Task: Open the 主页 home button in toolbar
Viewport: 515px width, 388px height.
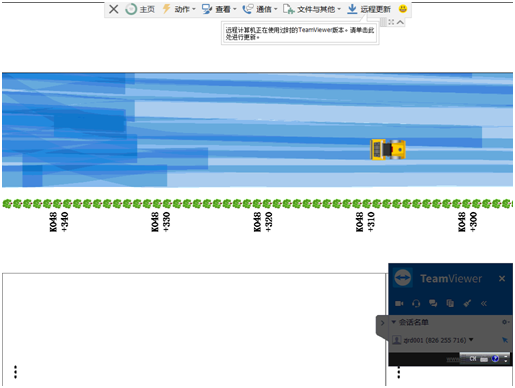Action: pyautogui.click(x=140, y=9)
